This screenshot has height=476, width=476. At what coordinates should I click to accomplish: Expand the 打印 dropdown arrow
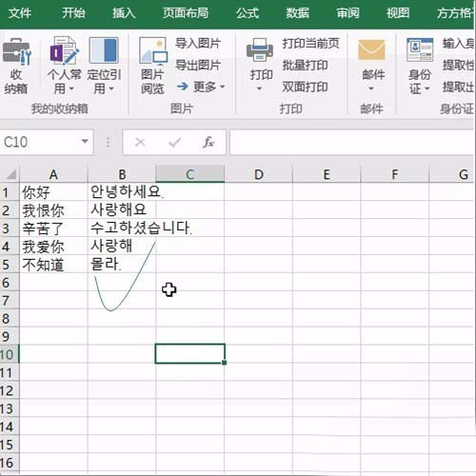tap(260, 89)
